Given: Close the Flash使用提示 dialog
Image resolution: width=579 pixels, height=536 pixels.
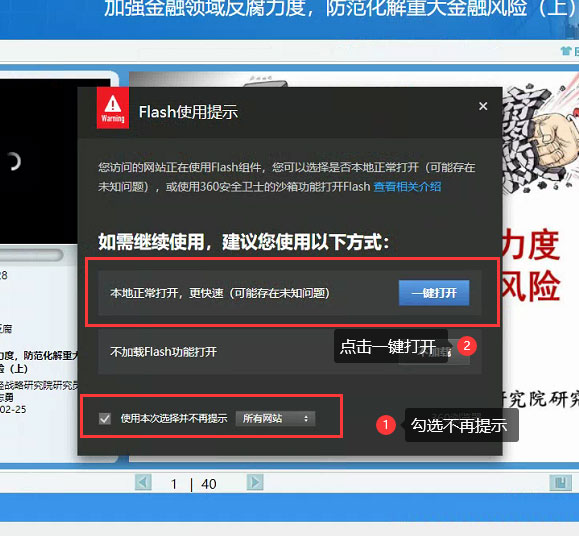Looking at the screenshot, I should (483, 106).
